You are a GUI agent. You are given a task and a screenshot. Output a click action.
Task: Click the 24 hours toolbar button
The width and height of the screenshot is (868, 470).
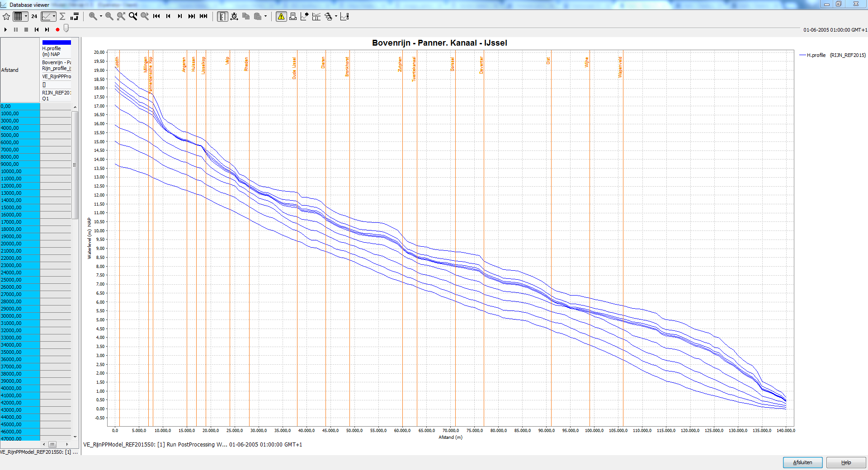(x=34, y=16)
